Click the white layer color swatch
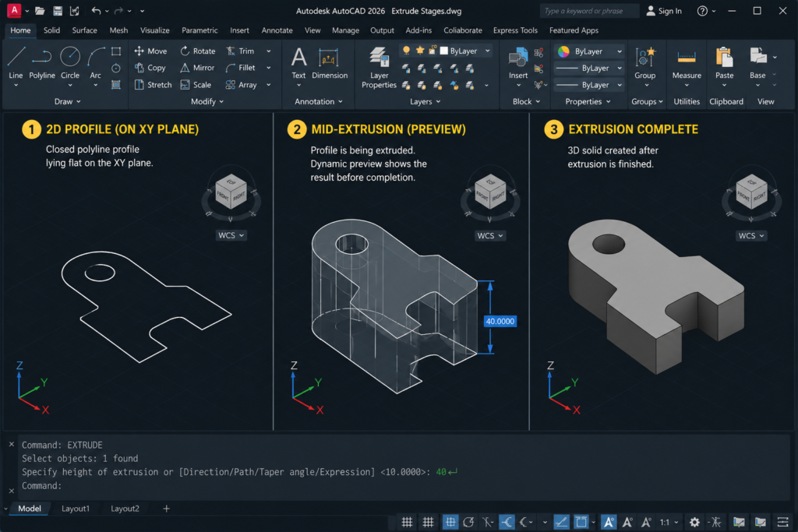 coord(443,51)
